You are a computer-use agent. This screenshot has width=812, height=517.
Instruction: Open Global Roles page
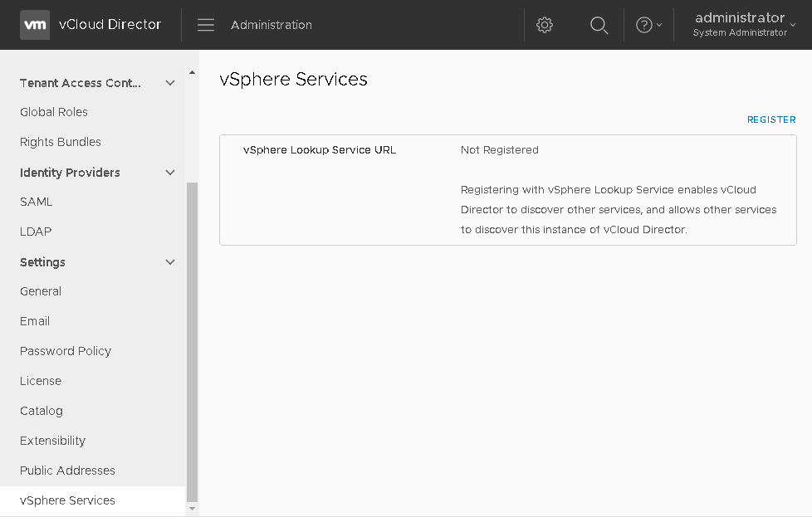54,112
